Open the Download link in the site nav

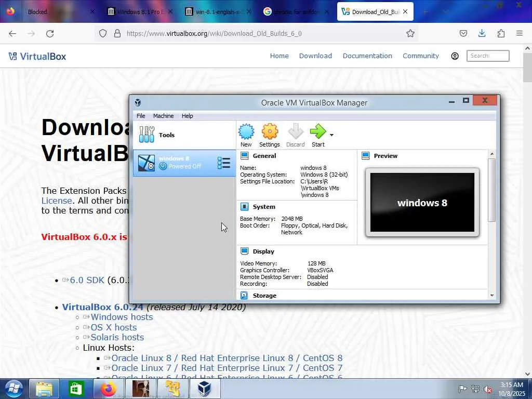pyautogui.click(x=315, y=56)
